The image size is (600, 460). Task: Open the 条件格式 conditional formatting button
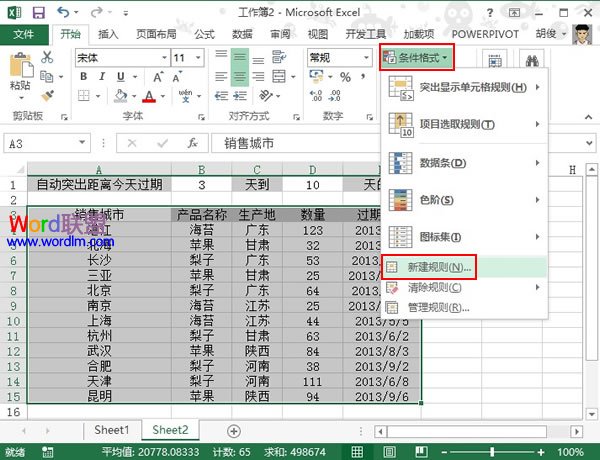click(417, 57)
